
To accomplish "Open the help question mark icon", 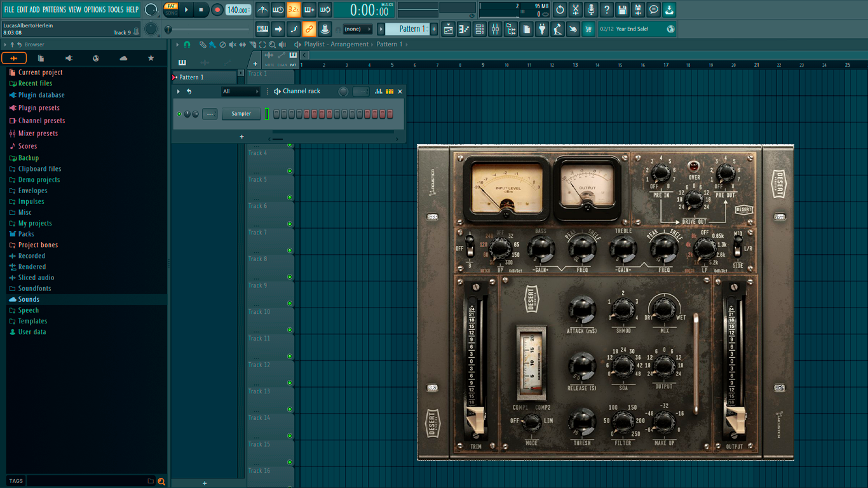I will tap(607, 10).
